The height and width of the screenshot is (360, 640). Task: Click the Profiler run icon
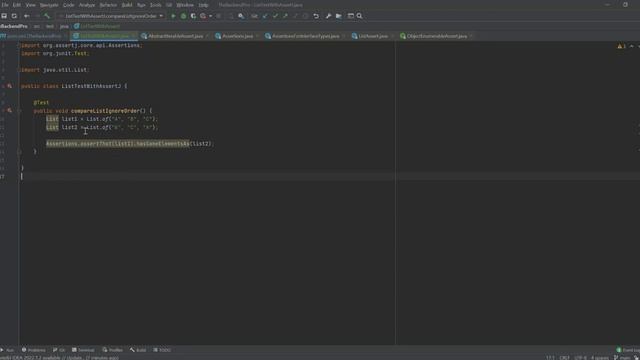point(203,16)
